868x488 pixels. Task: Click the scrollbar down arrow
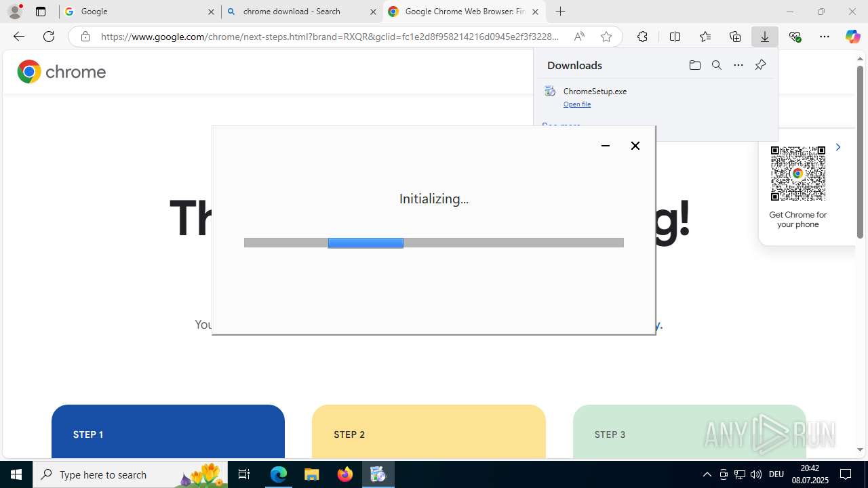point(860,449)
